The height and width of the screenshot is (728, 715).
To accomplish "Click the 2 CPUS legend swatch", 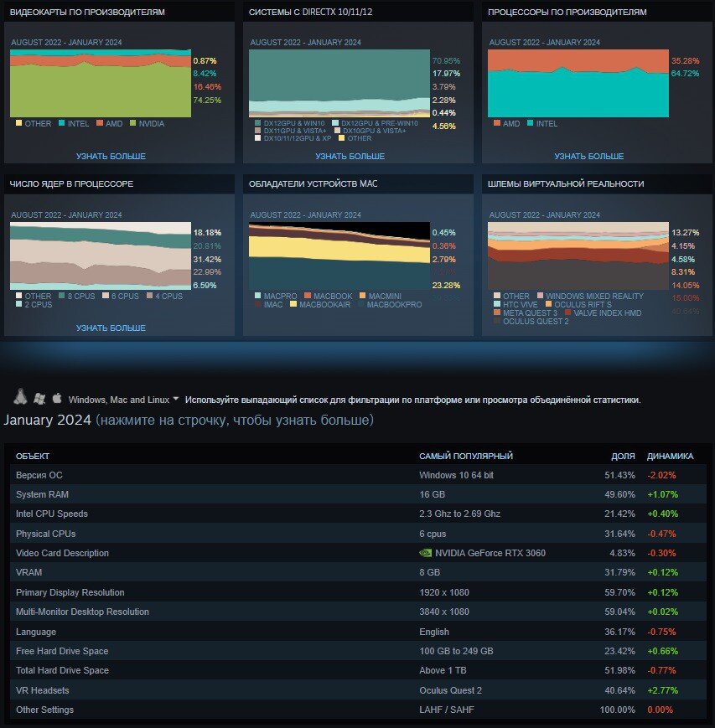I will tap(18, 304).
